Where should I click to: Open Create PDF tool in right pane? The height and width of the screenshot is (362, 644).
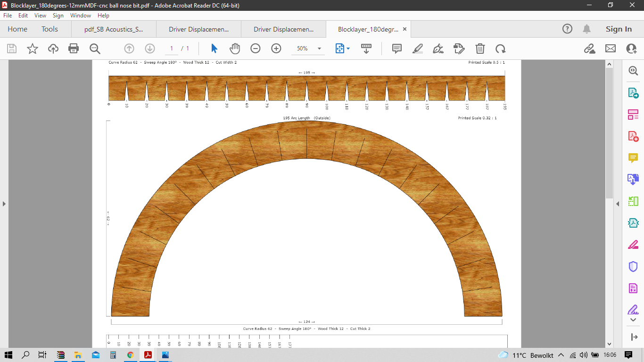[x=633, y=137]
